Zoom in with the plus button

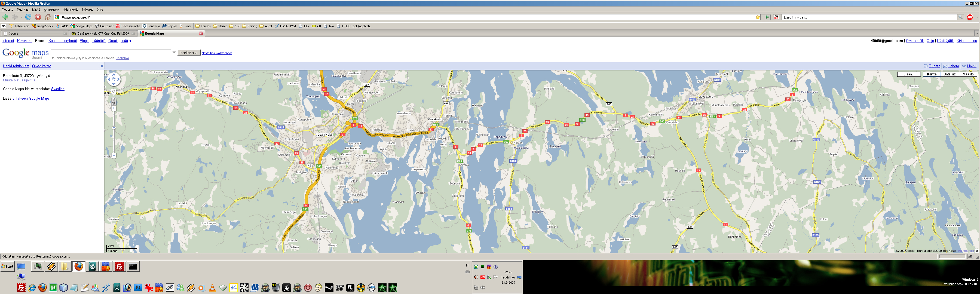click(114, 108)
